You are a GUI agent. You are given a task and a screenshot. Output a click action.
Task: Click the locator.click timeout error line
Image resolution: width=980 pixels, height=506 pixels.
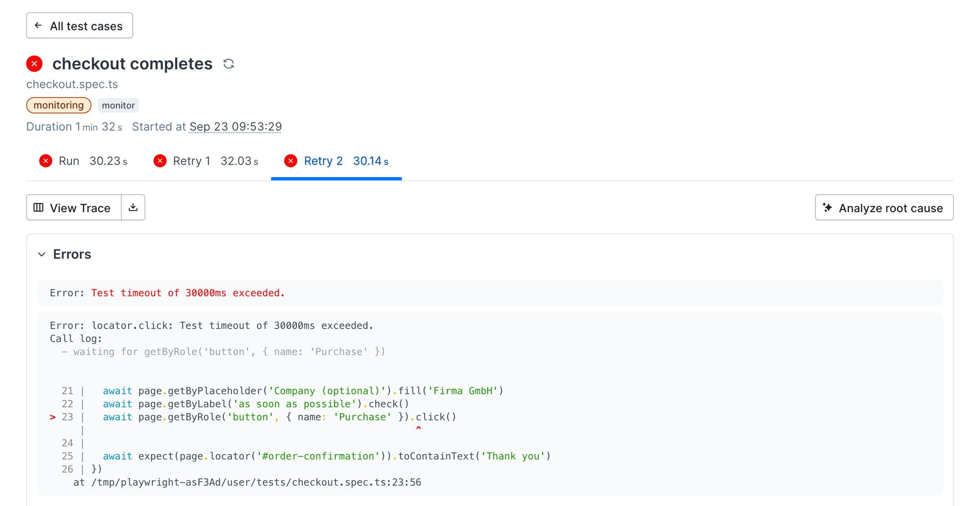click(212, 326)
